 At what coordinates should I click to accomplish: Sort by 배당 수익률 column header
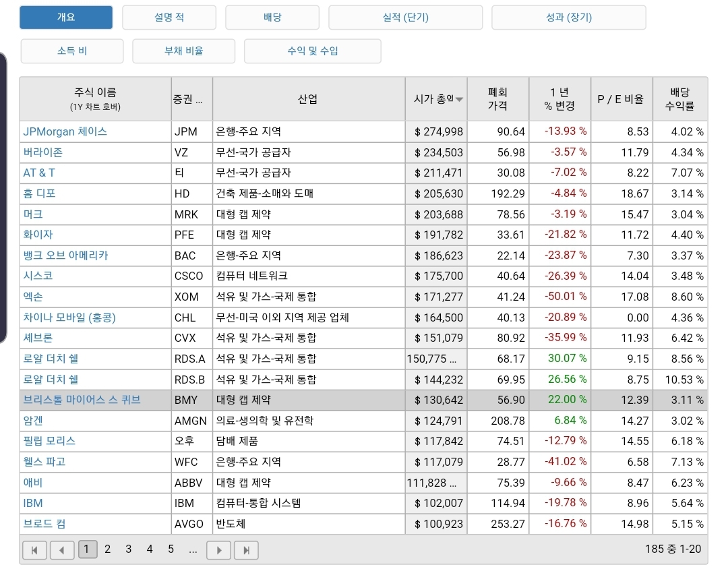click(679, 99)
